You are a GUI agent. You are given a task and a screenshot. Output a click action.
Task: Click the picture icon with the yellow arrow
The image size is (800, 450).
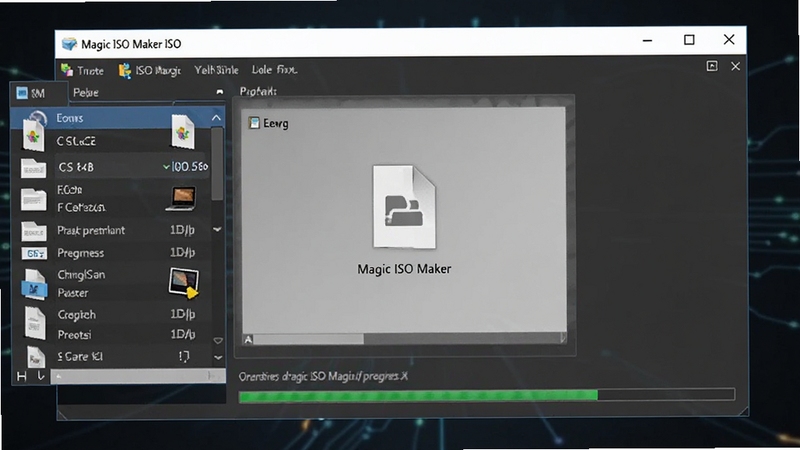tap(184, 283)
